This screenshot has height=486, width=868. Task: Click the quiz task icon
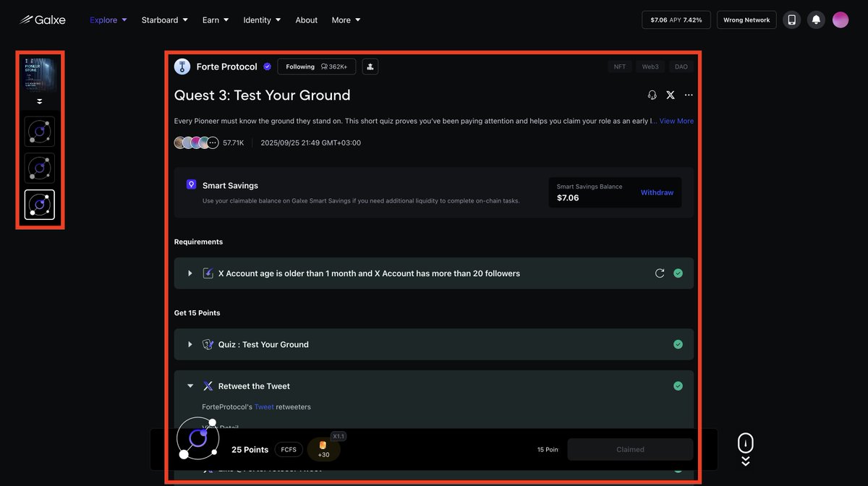coord(208,344)
